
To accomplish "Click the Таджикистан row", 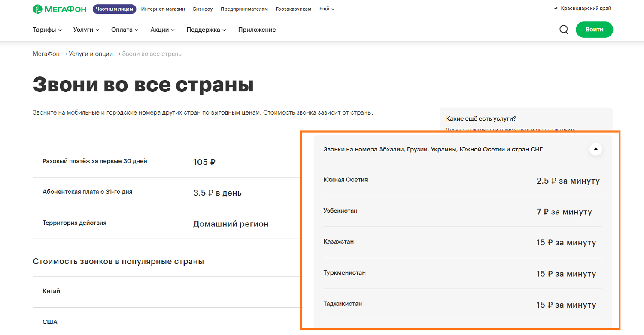I will pyautogui.click(x=463, y=304).
